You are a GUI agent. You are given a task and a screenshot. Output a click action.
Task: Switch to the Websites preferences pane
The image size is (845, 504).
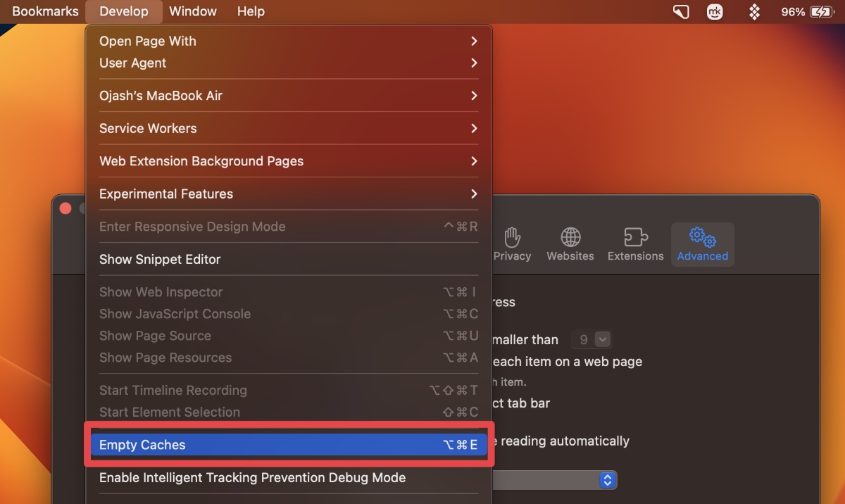(570, 244)
